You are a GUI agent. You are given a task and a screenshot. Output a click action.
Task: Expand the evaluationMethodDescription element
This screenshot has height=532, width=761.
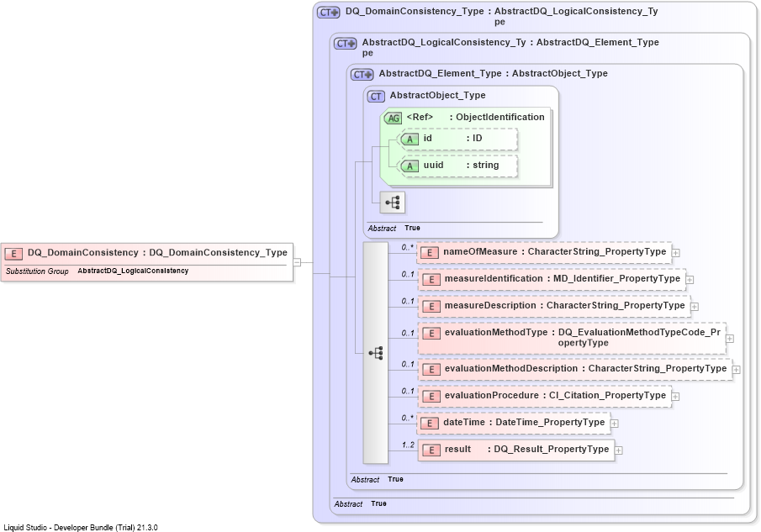(737, 370)
